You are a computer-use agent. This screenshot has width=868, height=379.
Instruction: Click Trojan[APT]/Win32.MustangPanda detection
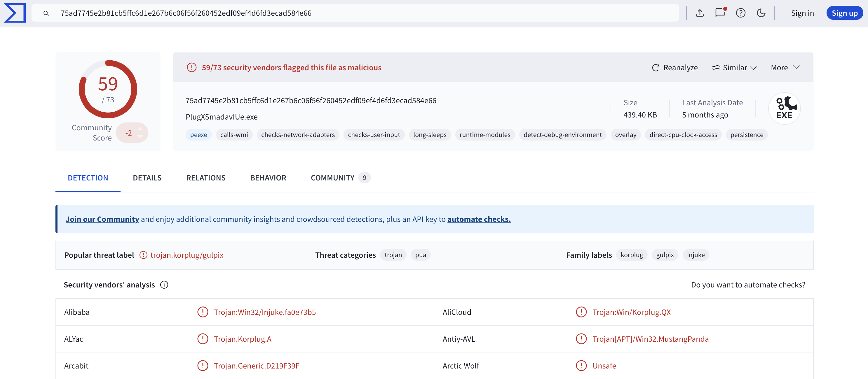pyautogui.click(x=650, y=338)
